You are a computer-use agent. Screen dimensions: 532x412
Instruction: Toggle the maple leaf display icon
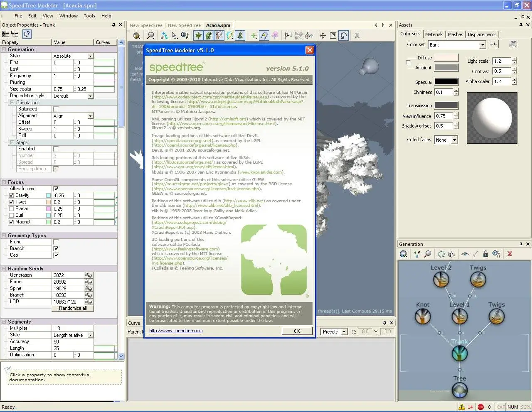[199, 36]
